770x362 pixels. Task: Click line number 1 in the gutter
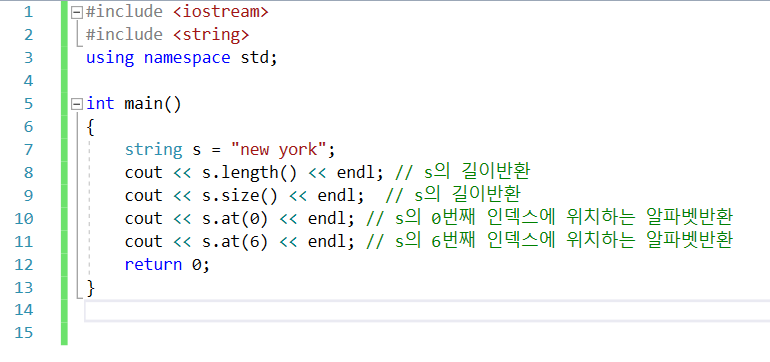(28, 12)
